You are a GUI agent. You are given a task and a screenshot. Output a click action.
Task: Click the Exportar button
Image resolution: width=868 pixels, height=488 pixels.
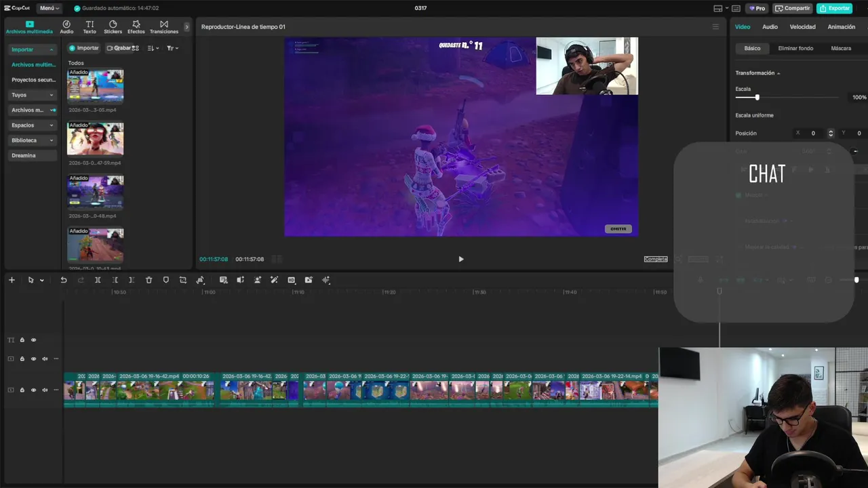[834, 8]
